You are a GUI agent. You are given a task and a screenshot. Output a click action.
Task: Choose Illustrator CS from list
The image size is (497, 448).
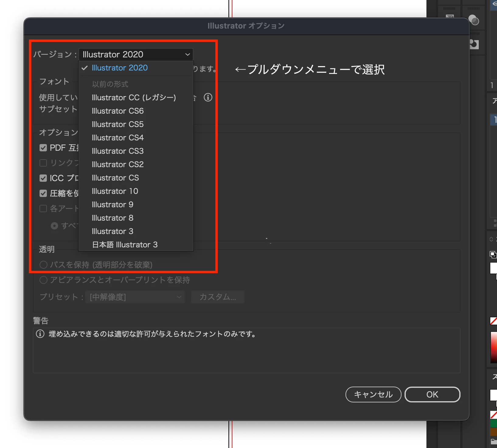pos(136,178)
